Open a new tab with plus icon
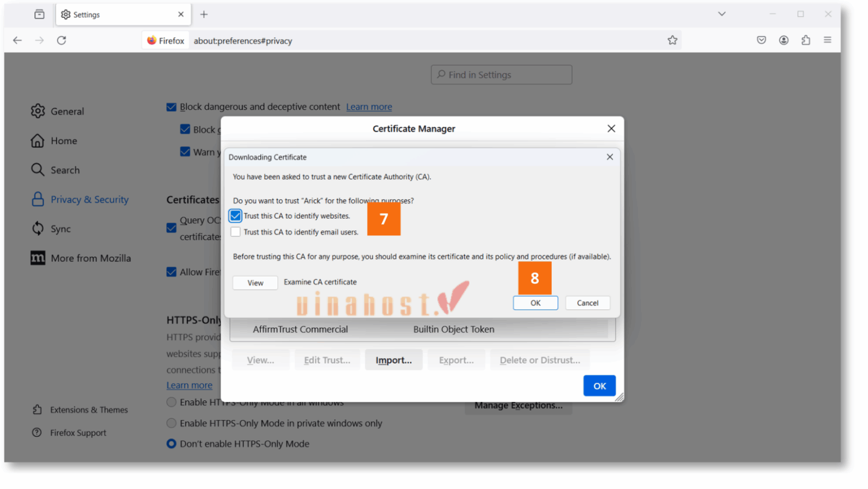Image resolution: width=868 pixels, height=489 pixels. click(x=204, y=14)
